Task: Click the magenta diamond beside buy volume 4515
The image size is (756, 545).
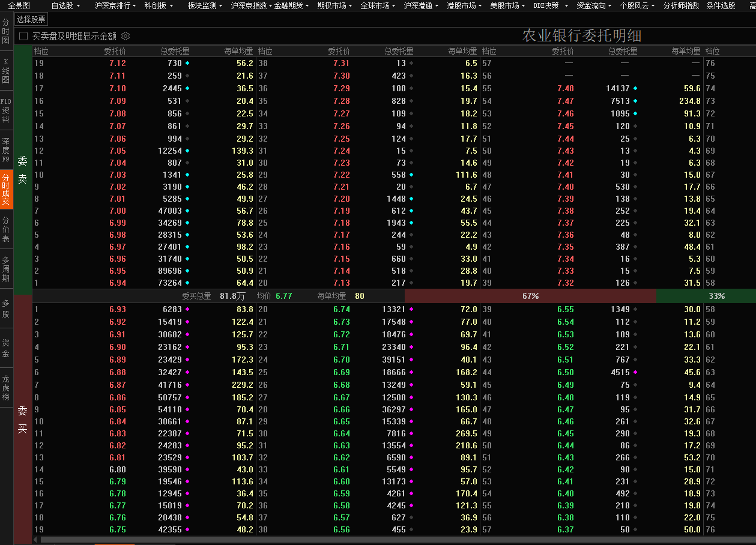Action: pos(635,372)
